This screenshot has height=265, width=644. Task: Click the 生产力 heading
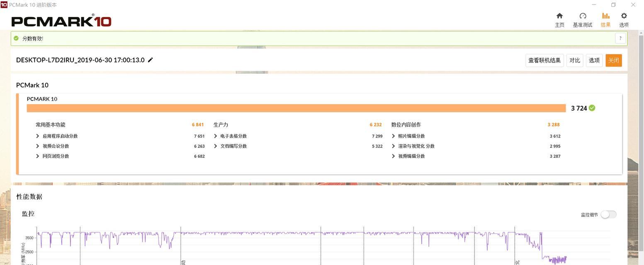tap(221, 125)
